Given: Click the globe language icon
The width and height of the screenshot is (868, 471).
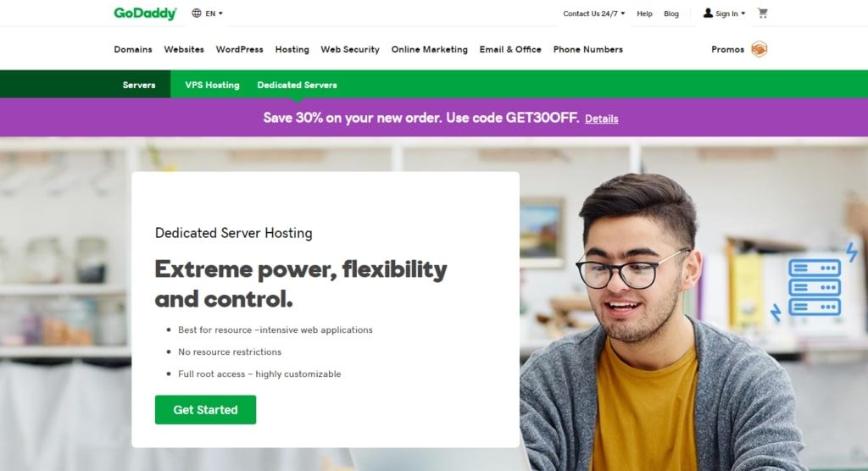Looking at the screenshot, I should (x=197, y=14).
